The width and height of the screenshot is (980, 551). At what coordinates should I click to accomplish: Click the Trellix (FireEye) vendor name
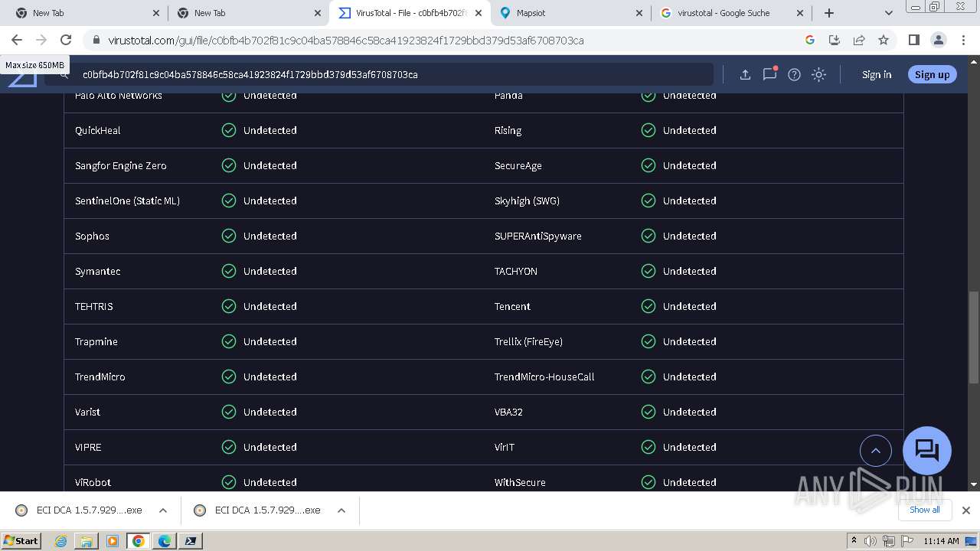click(528, 341)
